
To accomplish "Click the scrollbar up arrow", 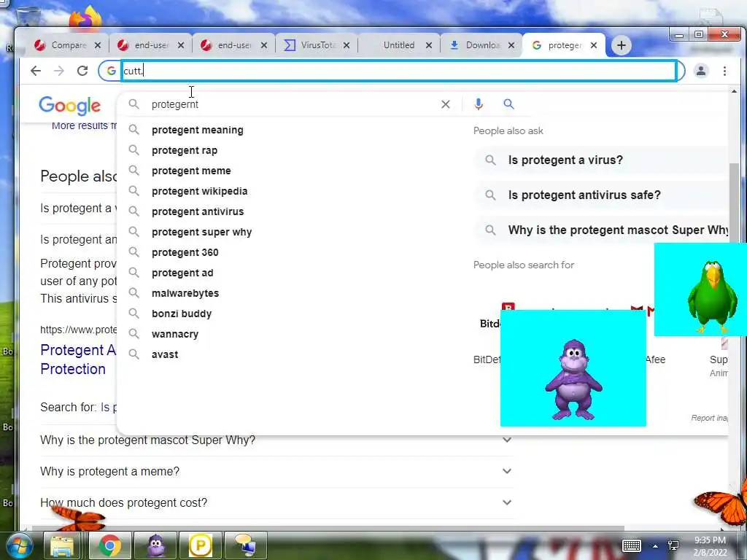I will tap(734, 91).
